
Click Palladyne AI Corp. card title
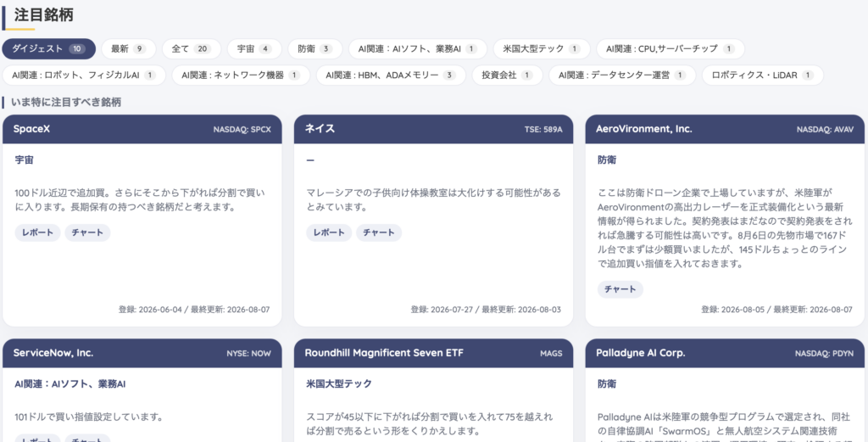[x=641, y=353]
